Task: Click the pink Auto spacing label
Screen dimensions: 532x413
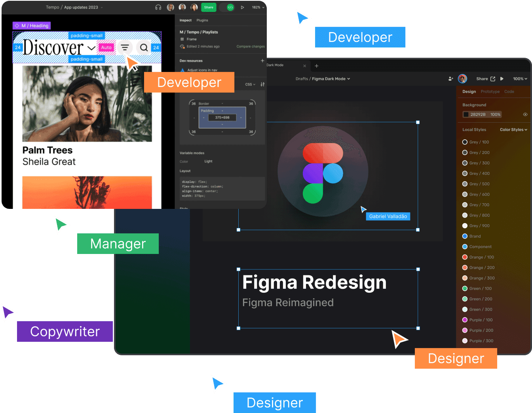Action: (x=106, y=47)
